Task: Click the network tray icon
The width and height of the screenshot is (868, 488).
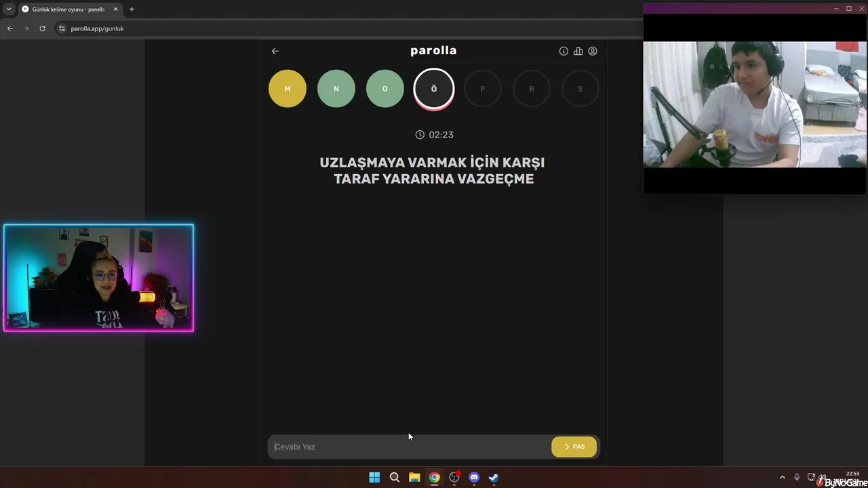Action: (811, 477)
